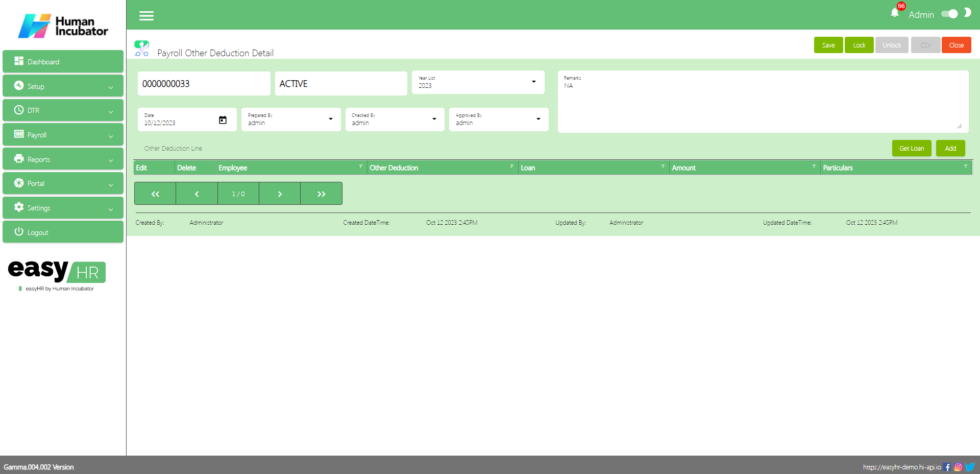The height and width of the screenshot is (474, 980).
Task: Open the Payroll menu label
Action: [x=37, y=135]
